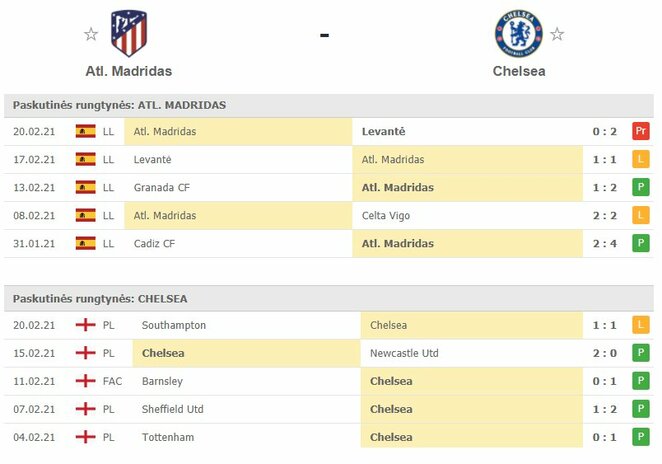Click the England flag on Barnsley row
This screenshot has height=464, width=662.
tap(85, 381)
